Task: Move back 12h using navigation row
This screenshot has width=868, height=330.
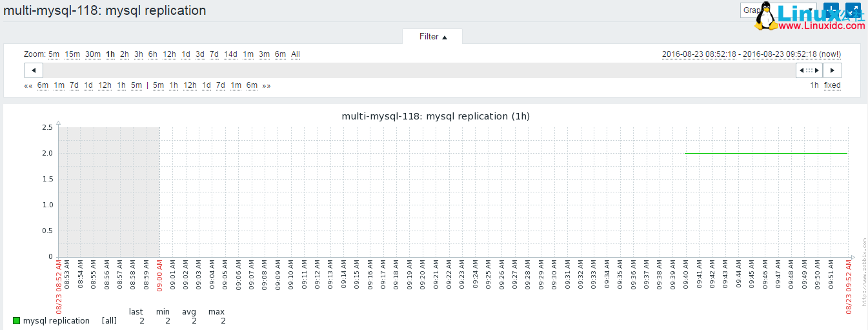Action: tap(105, 85)
